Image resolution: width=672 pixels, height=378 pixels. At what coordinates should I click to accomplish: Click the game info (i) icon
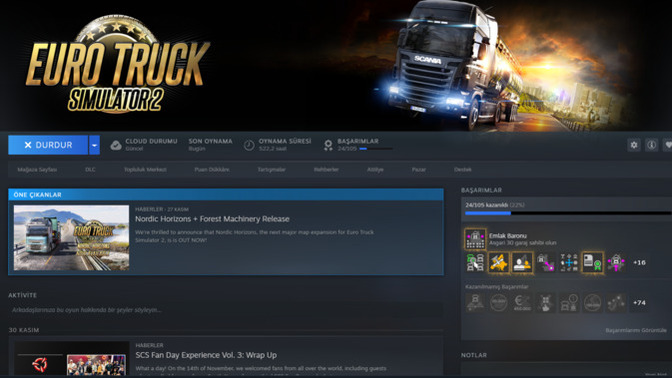[651, 145]
